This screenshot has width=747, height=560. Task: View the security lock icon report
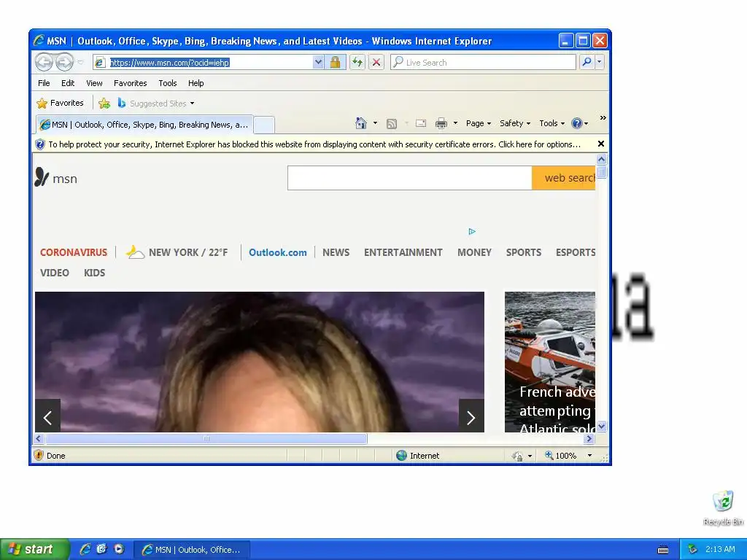coord(336,63)
